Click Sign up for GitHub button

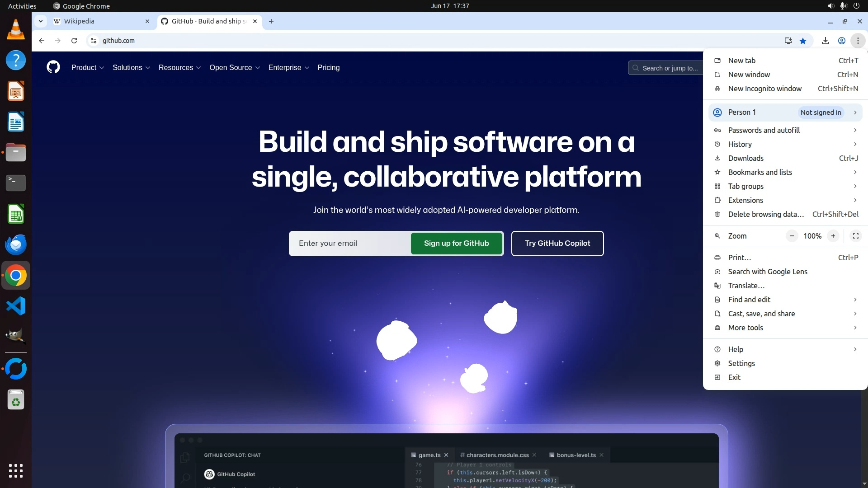[x=456, y=243]
